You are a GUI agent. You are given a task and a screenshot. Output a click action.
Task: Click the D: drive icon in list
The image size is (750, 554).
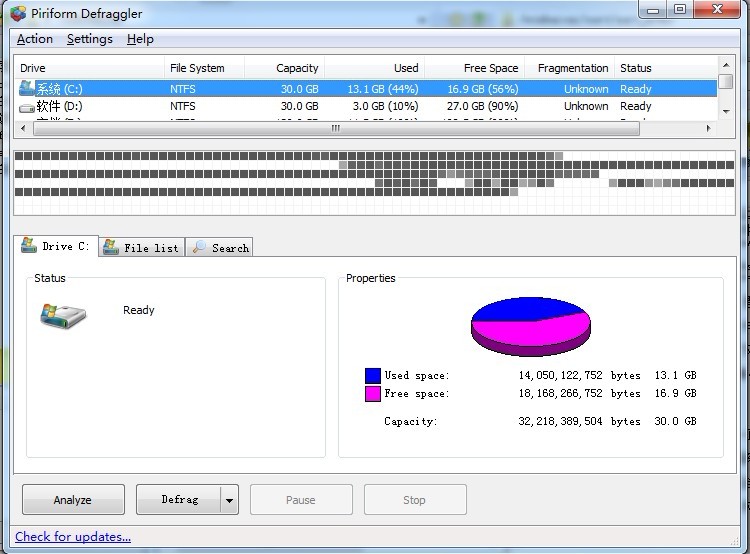(27, 106)
